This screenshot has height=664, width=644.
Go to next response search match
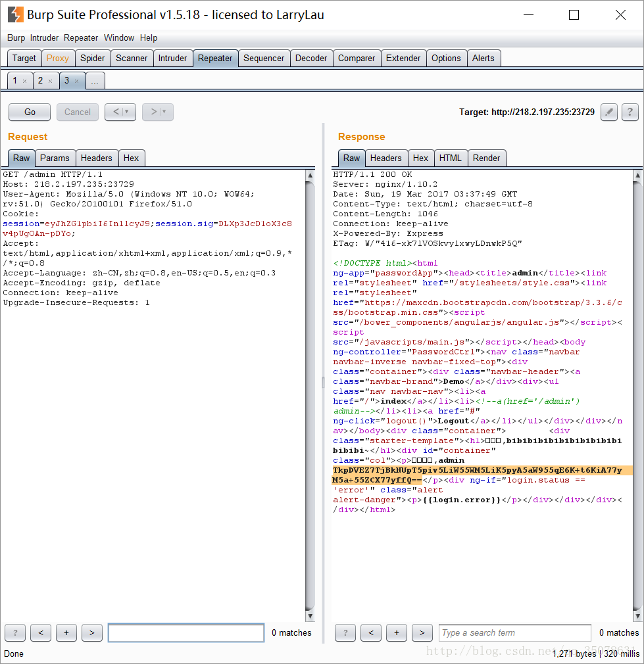pos(422,632)
